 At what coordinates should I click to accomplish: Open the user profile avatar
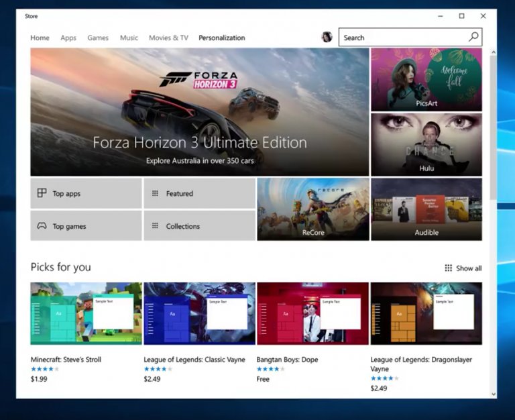[327, 38]
